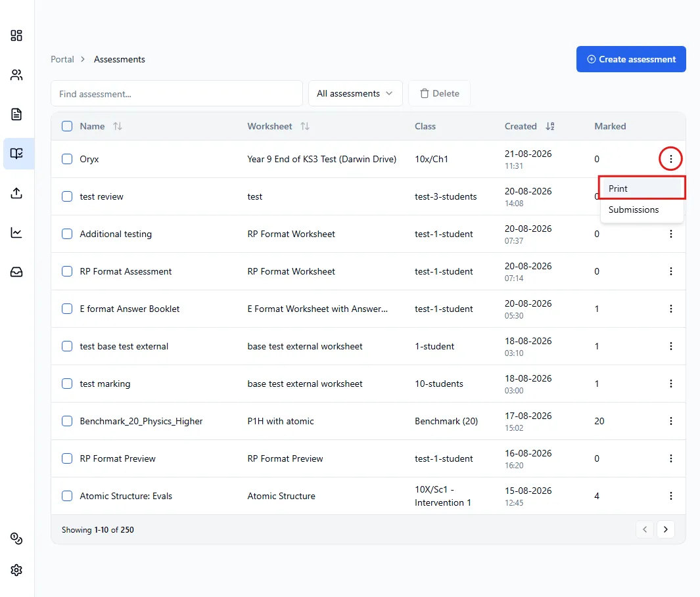This screenshot has height=597, width=700.
Task: Open the Oryx assessment name
Action: (89, 160)
